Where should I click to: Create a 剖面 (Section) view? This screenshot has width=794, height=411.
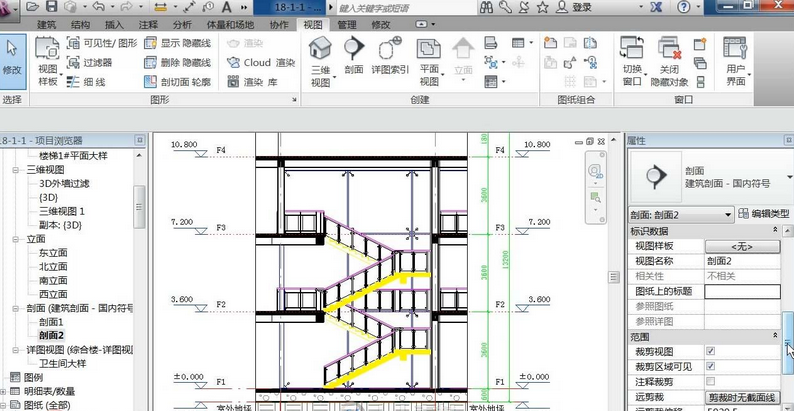pyautogui.click(x=354, y=58)
